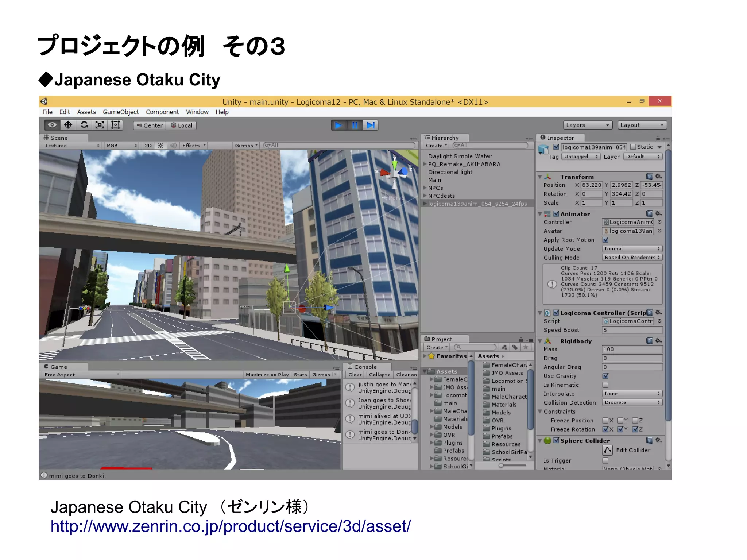Pick Avatar asset via circle selector
Viewport: 747px width, 560px height.
point(659,231)
